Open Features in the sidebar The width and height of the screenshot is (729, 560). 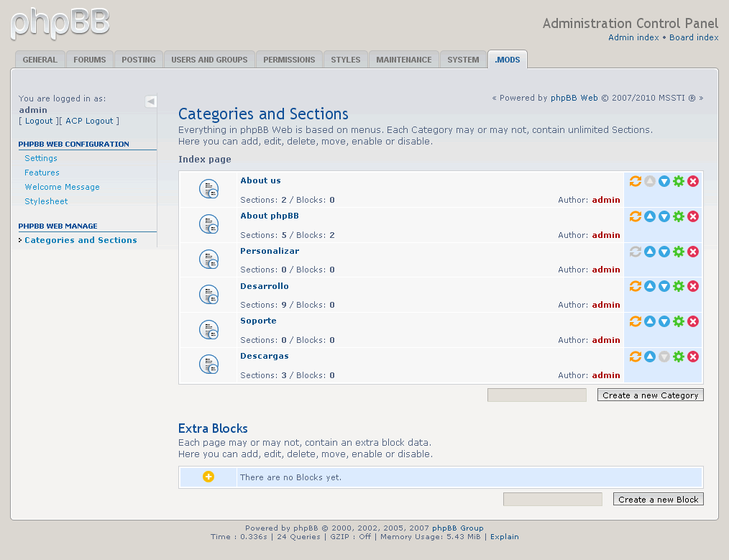click(x=42, y=173)
